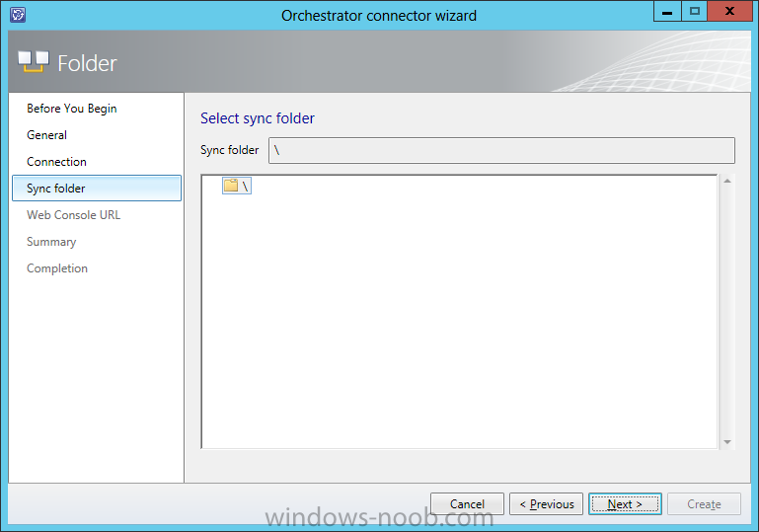Click the Sync folder path field
The image size is (759, 532).
pyautogui.click(x=501, y=151)
